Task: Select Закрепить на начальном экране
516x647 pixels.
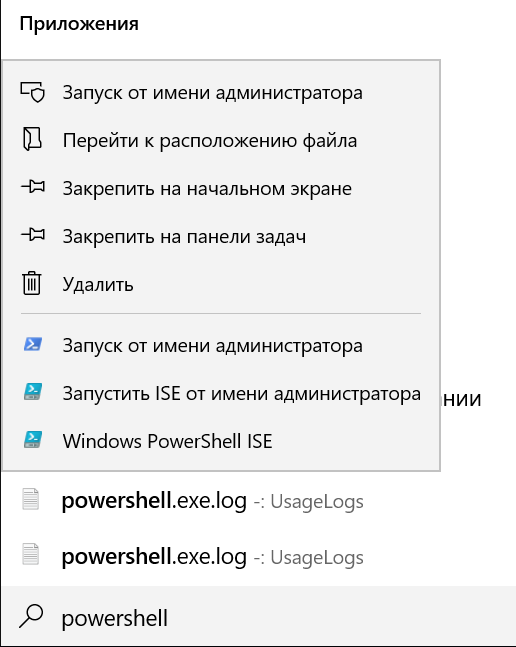Action: 221,188
